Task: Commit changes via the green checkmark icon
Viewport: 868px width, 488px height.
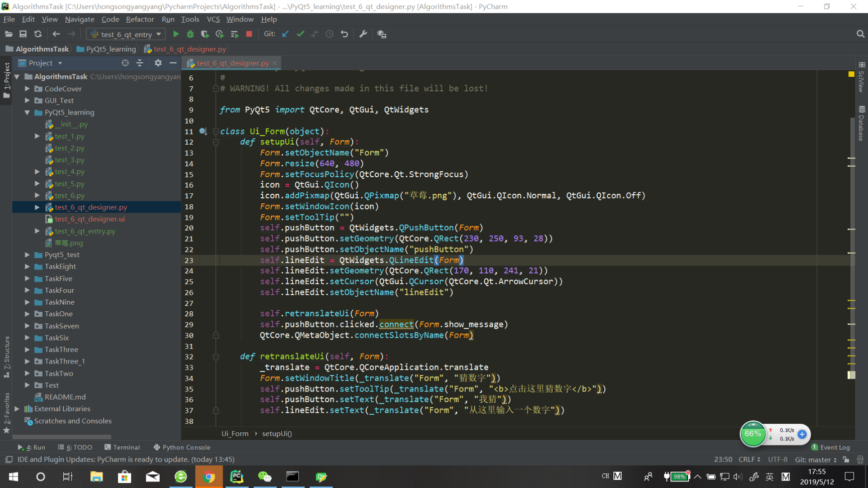Action: tap(300, 34)
